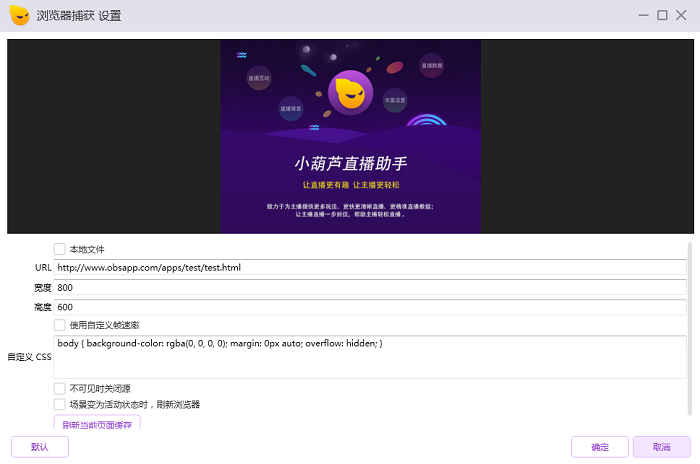This screenshot has height=464, width=700.
Task: Focus the 宽度 field showing 800
Action: coord(370,287)
